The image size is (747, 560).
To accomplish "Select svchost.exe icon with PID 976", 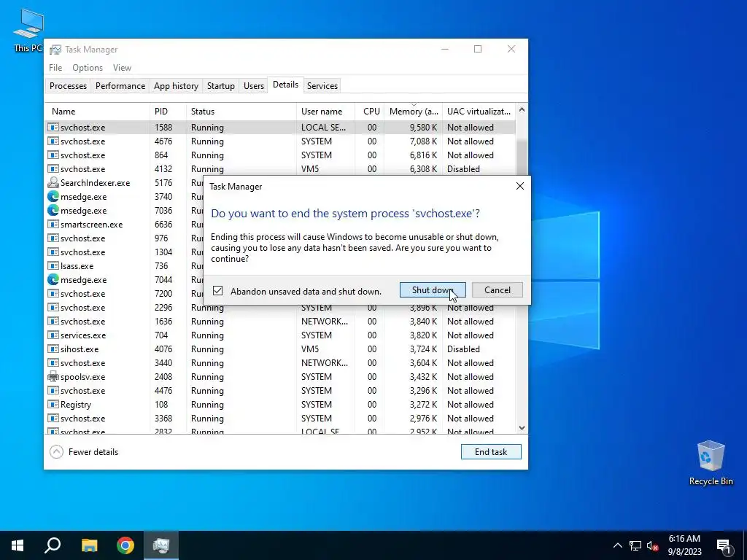I will [x=53, y=238].
